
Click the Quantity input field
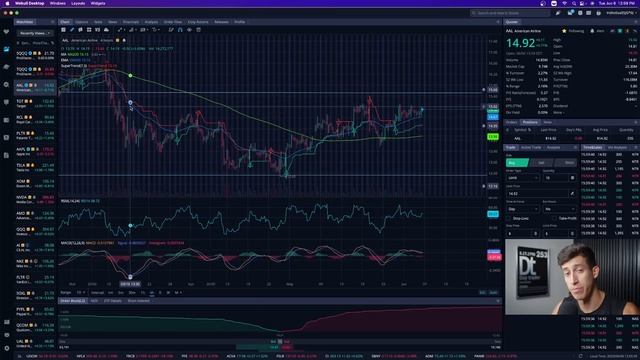(x=556, y=178)
